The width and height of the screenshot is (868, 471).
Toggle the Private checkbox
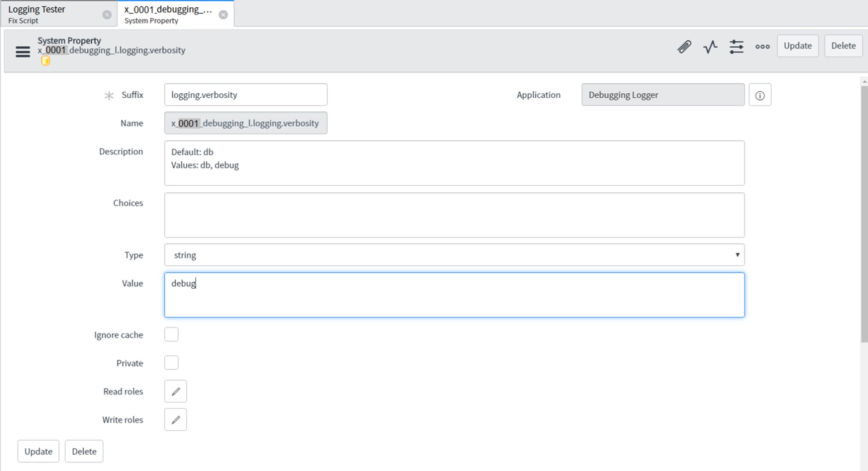[x=171, y=363]
